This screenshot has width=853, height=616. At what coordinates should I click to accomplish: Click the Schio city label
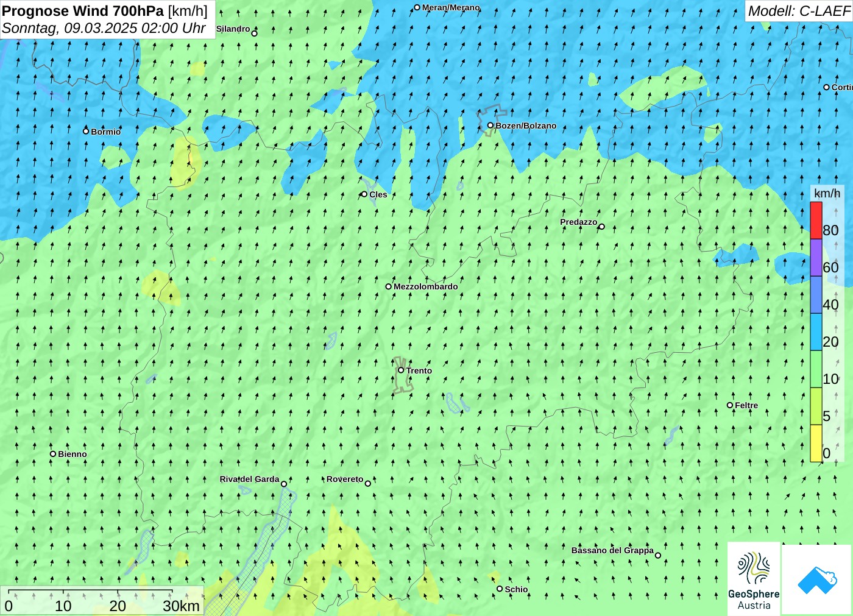pyautogui.click(x=516, y=589)
